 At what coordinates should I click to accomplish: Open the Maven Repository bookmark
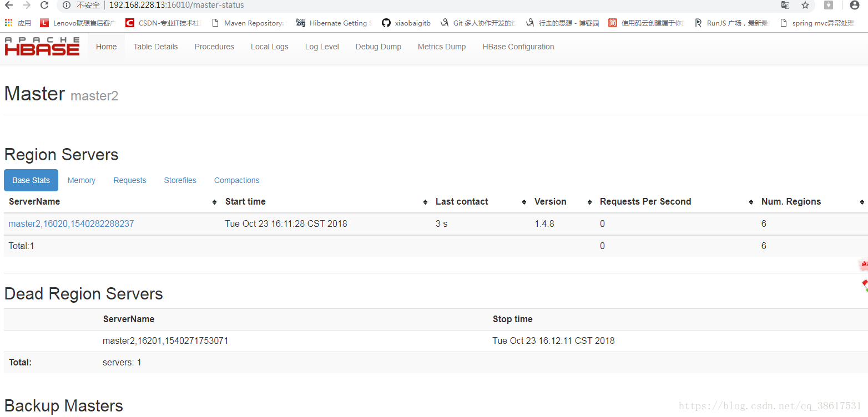pyautogui.click(x=248, y=23)
